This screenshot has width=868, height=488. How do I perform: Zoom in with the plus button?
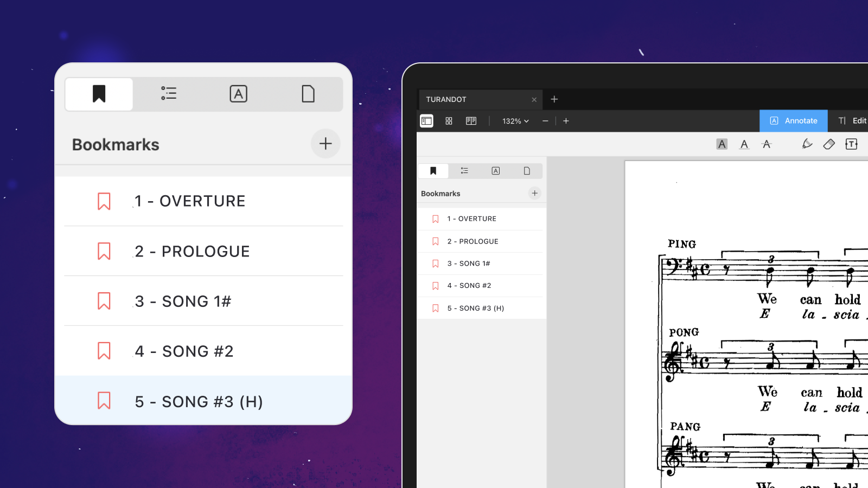coord(566,121)
